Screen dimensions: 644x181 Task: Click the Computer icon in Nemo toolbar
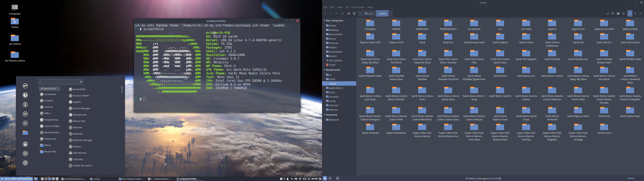click(x=354, y=14)
